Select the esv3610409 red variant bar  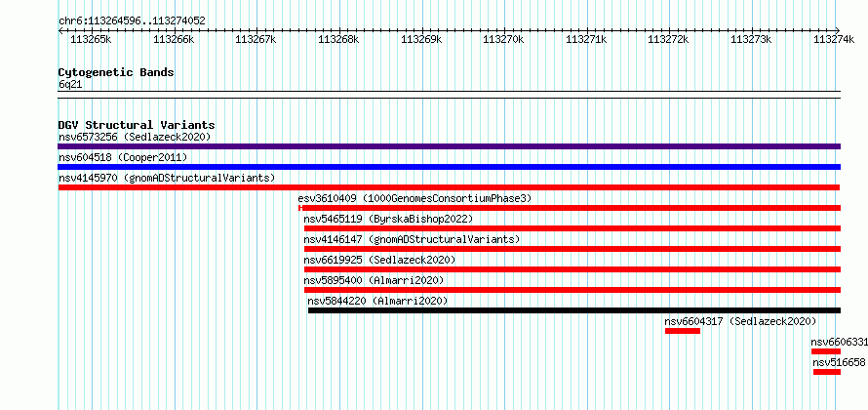570,208
